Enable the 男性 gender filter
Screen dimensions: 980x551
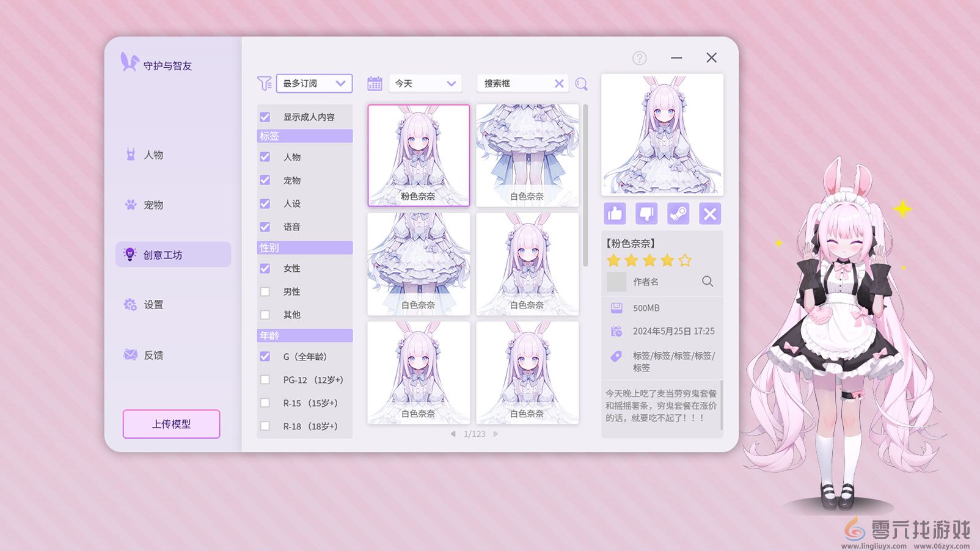tap(265, 291)
